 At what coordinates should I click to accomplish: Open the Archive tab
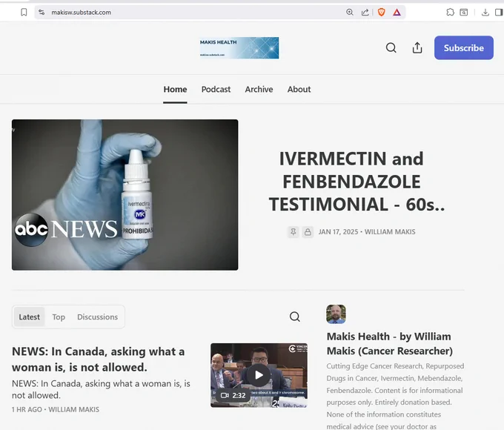[259, 90]
